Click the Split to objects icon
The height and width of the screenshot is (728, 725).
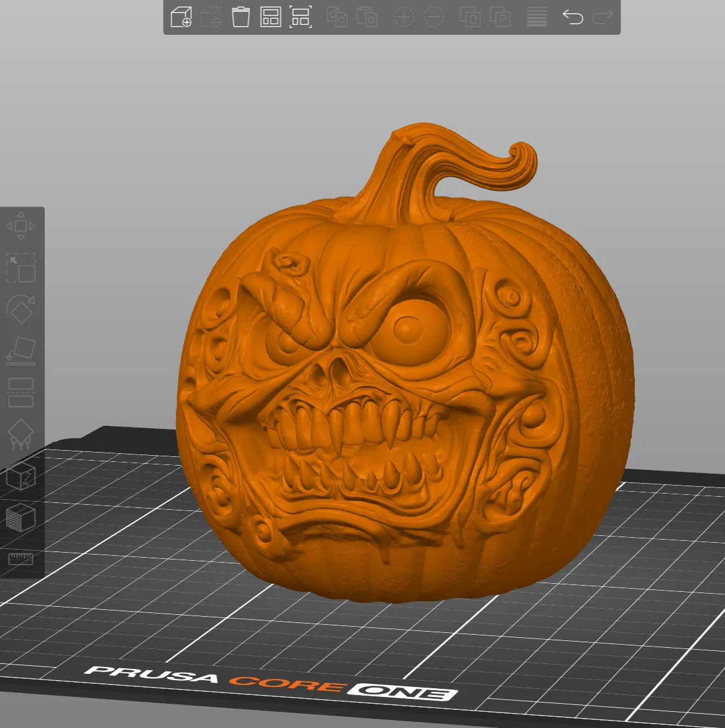point(470,17)
